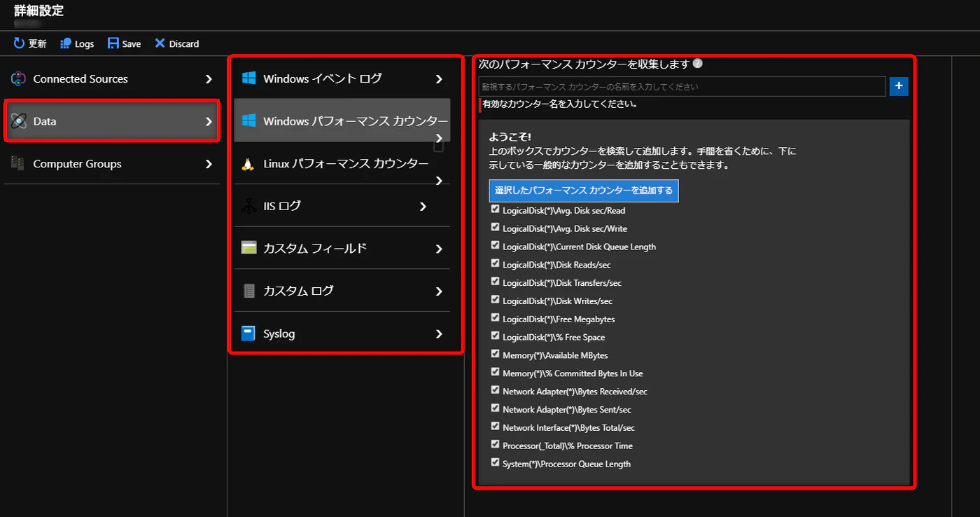Uncheck LogicalDisk(*)\Avg. Disk sec/Write checkbox
Image resolution: width=980 pixels, height=517 pixels.
point(496,228)
